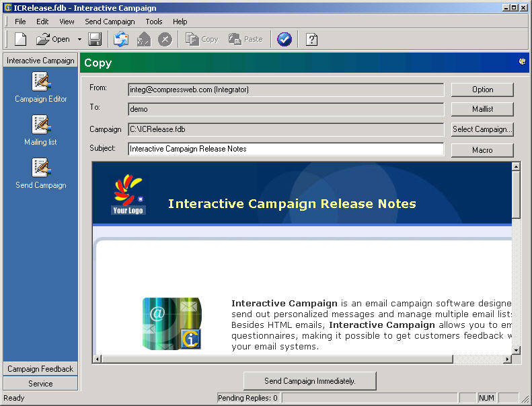Image resolution: width=532 pixels, height=406 pixels.
Task: Expand the Open button dropdown arrow
Action: click(79, 40)
